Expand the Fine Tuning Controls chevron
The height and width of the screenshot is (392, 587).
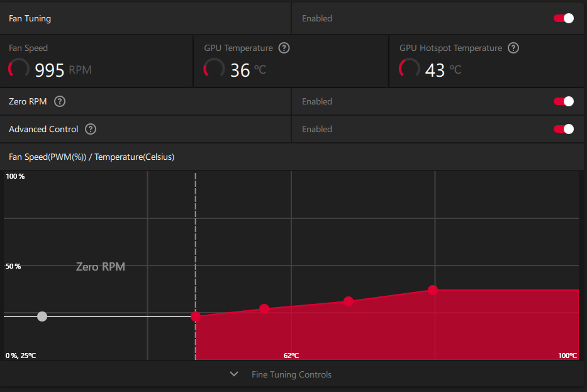[234, 374]
